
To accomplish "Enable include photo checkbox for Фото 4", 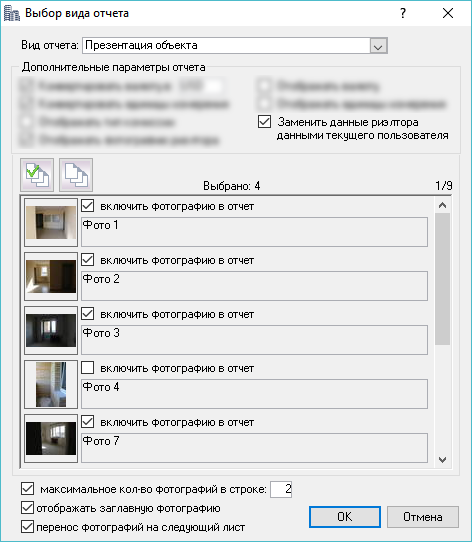I will coord(87,368).
